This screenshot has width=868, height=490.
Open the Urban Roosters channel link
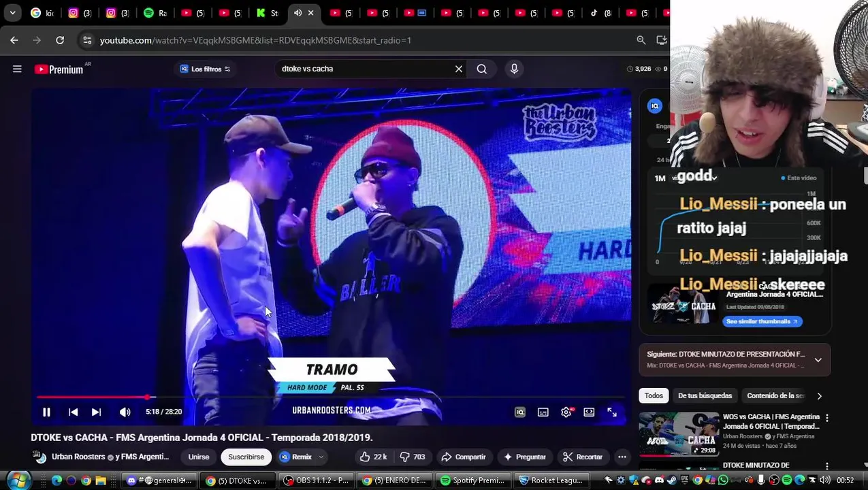[x=78, y=457]
